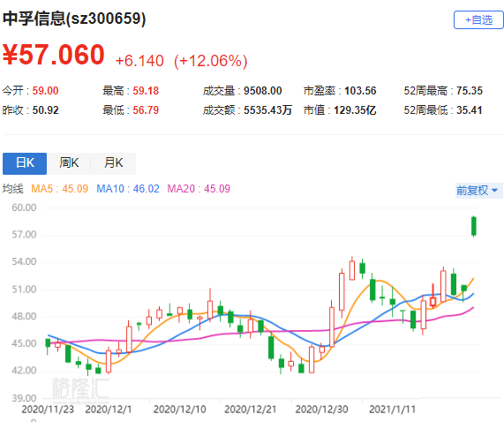Click the 2020/12/21 date label
This screenshot has height=422, width=504.
click(251, 410)
